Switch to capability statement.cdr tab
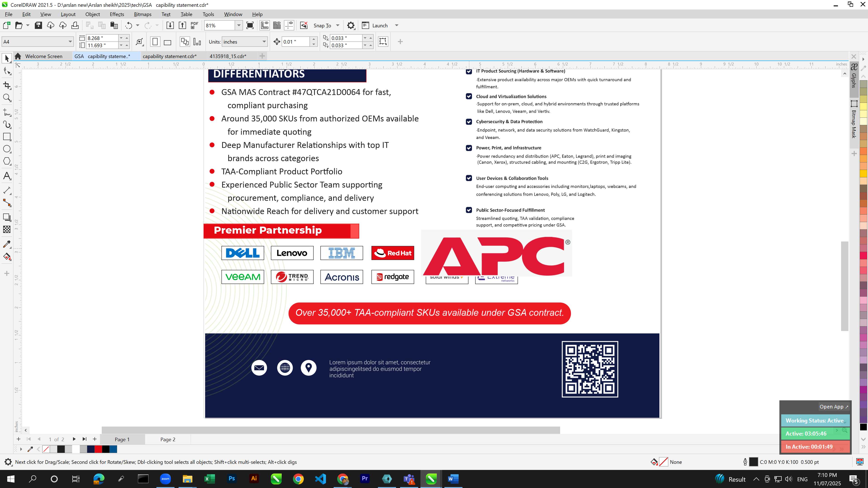Viewport: 868px width, 488px height. pyautogui.click(x=170, y=56)
